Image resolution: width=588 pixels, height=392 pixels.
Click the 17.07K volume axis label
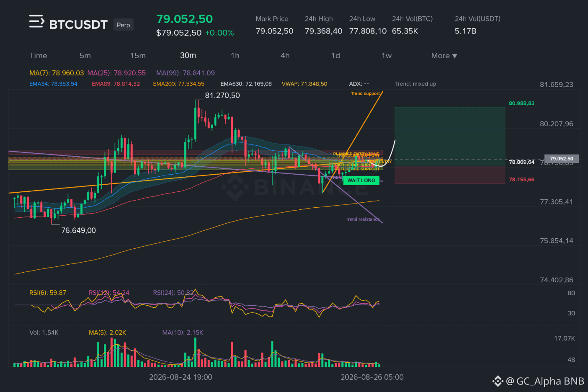coord(565,338)
